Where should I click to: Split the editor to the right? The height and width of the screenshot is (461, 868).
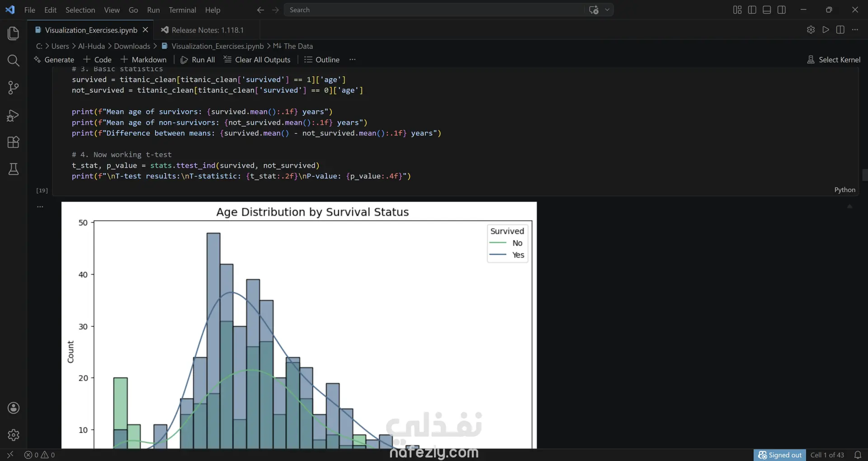[x=840, y=30]
